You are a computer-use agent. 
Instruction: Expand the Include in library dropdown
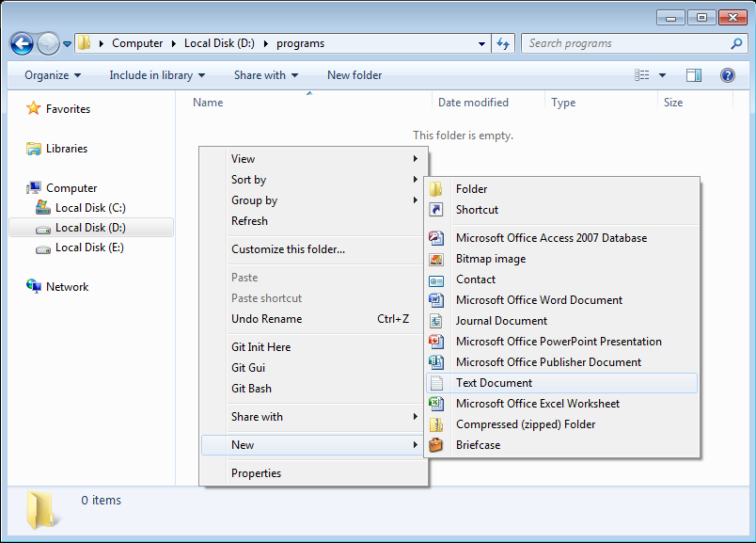tap(157, 75)
